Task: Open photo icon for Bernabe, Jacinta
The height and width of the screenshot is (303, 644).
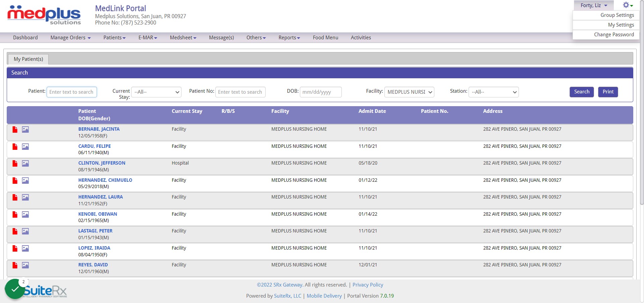Action: [x=25, y=129]
